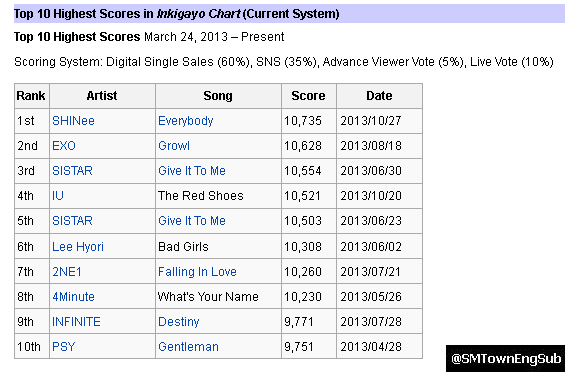Screen dimensions: 565x372
Task: Open the 2NE1 artist link
Action: (67, 271)
